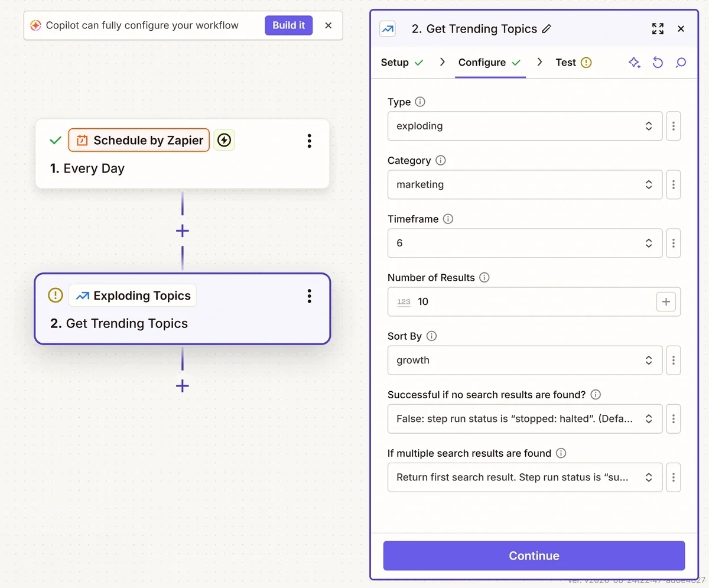Dismiss the Copilot banner
The height and width of the screenshot is (588, 709).
click(x=329, y=25)
